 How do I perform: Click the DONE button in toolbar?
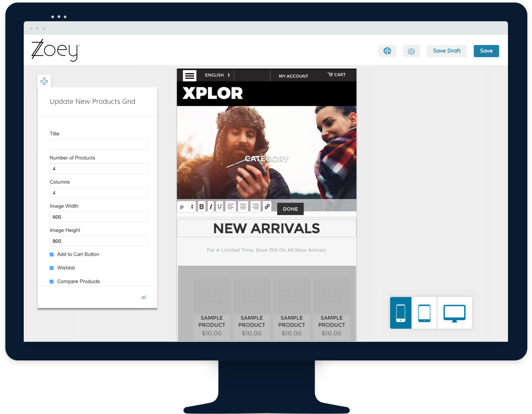291,209
